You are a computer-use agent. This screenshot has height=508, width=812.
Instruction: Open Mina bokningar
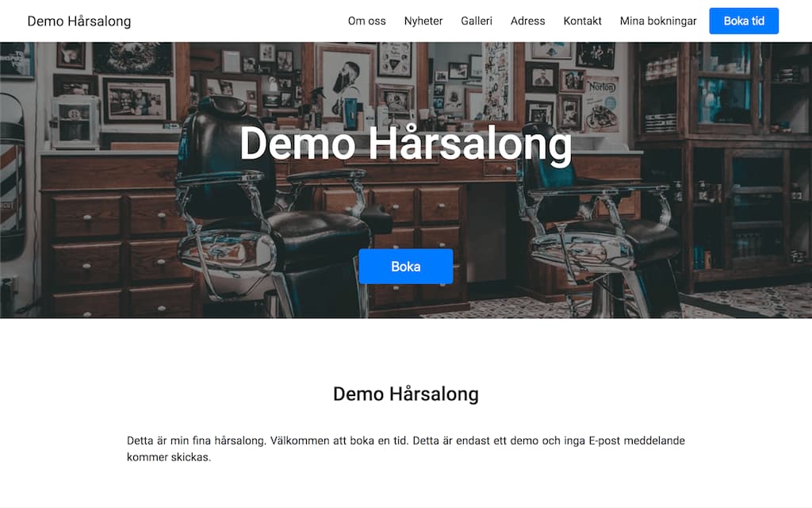[x=658, y=21]
